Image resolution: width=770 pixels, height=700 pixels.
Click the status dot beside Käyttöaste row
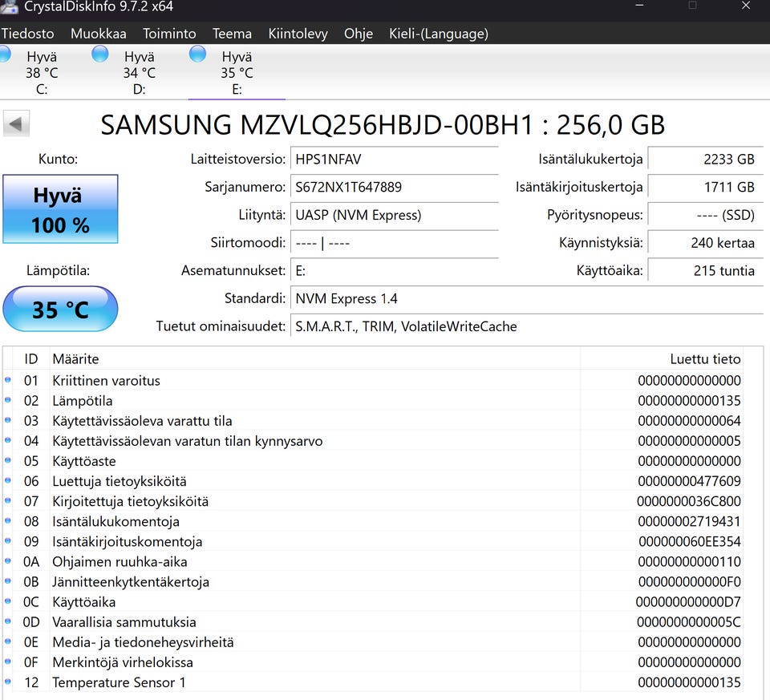coord(8,461)
